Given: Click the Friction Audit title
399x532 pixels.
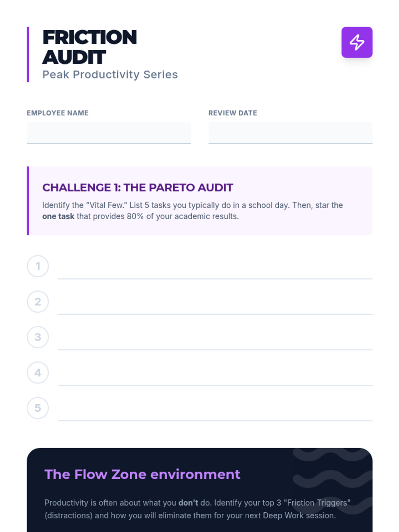Looking at the screenshot, I should (89, 47).
